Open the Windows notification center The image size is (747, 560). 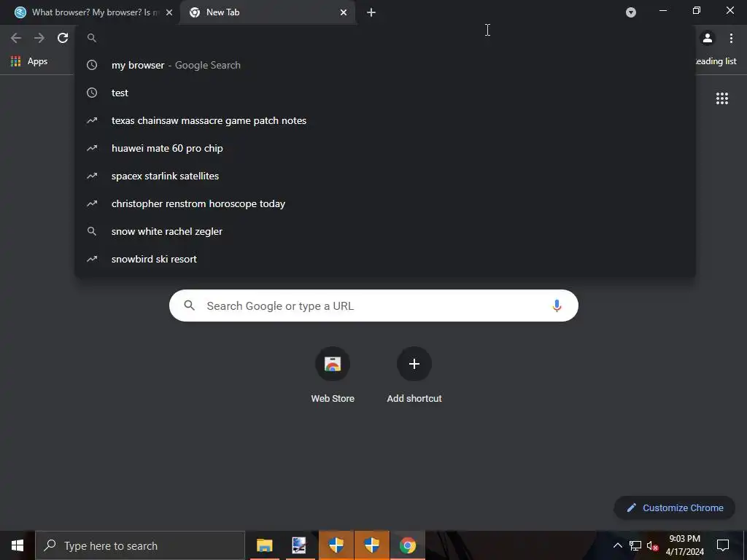pos(723,545)
